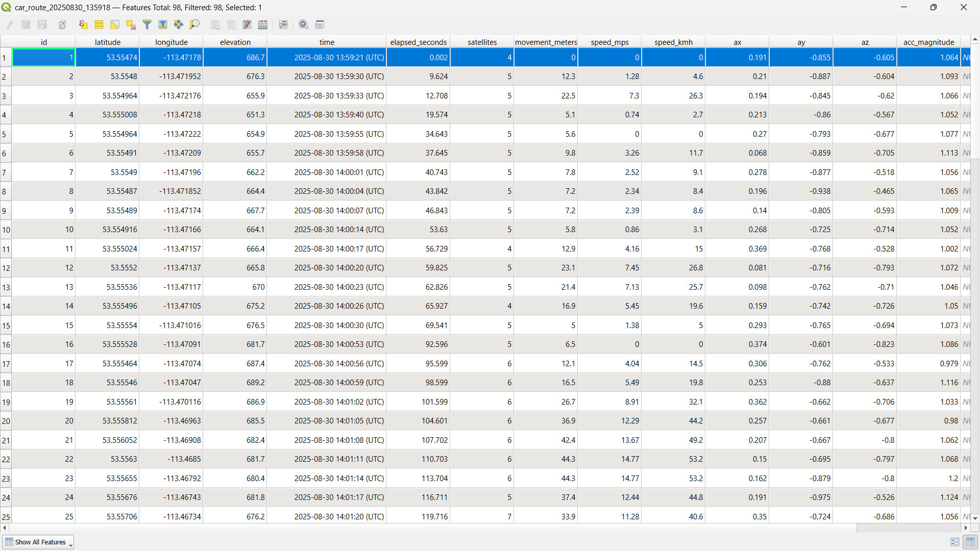Zoom the map to selected rows

(x=194, y=24)
